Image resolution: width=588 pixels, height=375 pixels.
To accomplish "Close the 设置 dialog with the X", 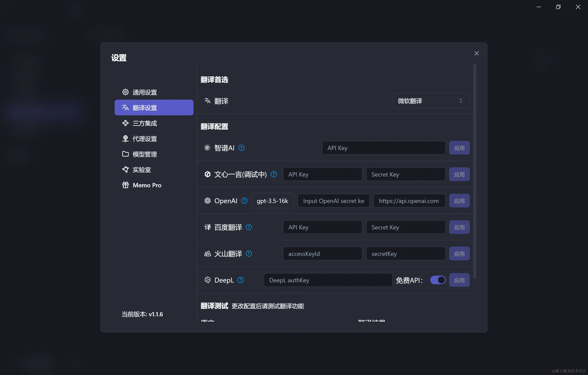I will (x=476, y=54).
